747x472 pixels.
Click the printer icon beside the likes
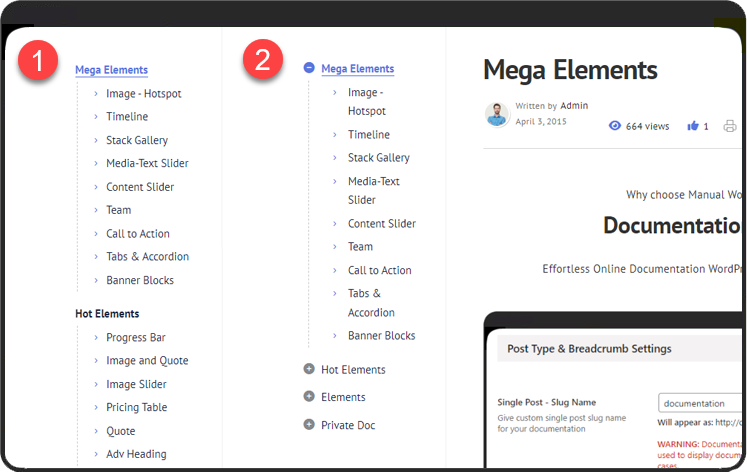click(730, 126)
